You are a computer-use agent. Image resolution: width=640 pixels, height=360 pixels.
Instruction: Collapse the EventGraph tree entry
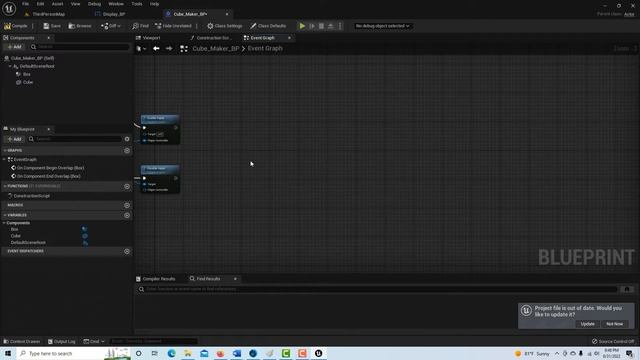4,160
